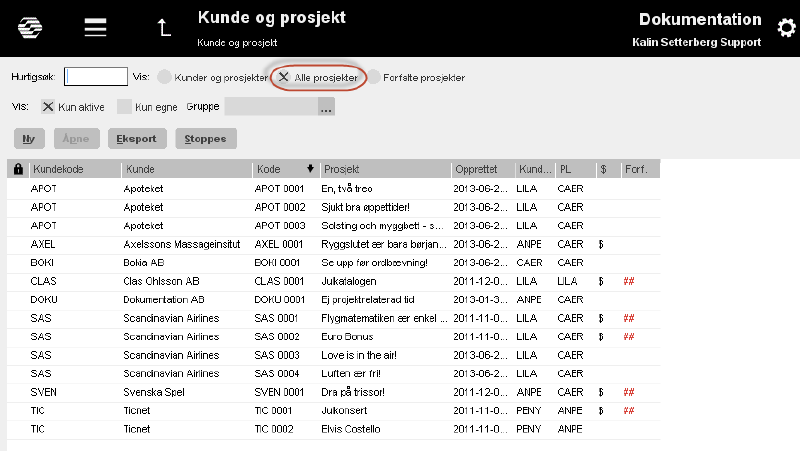The image size is (800, 451).
Task: Go up one level with the arrow icon
Action: tap(164, 28)
